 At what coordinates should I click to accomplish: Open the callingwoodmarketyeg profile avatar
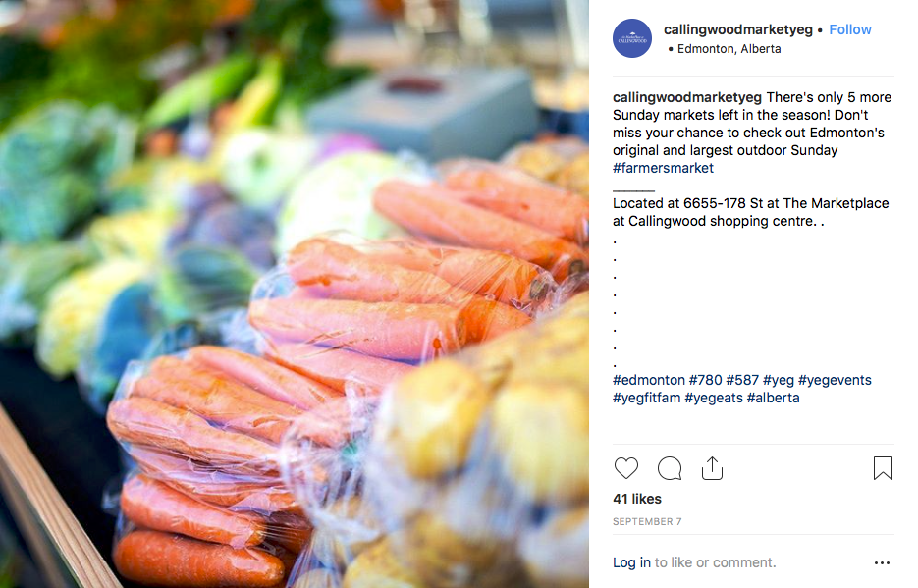pyautogui.click(x=631, y=38)
